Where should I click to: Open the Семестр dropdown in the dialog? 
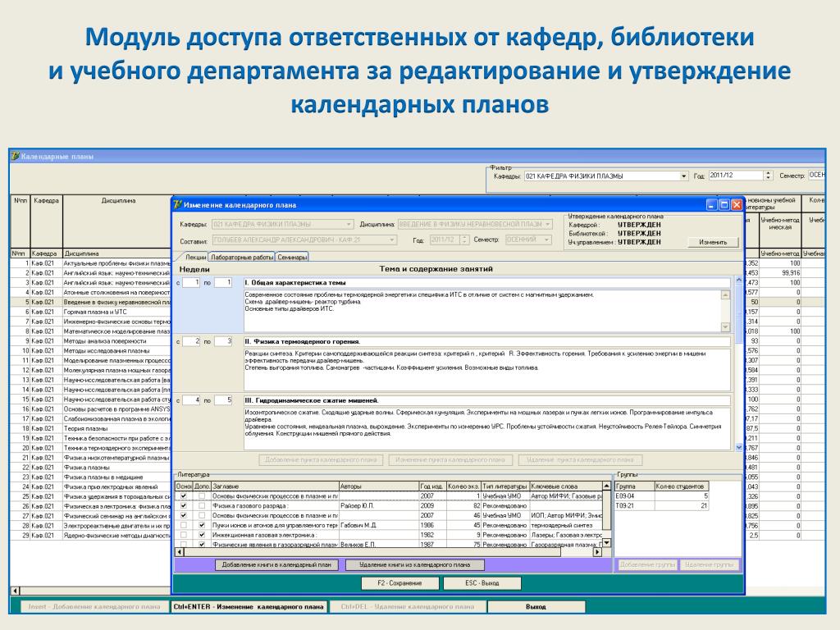pyautogui.click(x=546, y=240)
